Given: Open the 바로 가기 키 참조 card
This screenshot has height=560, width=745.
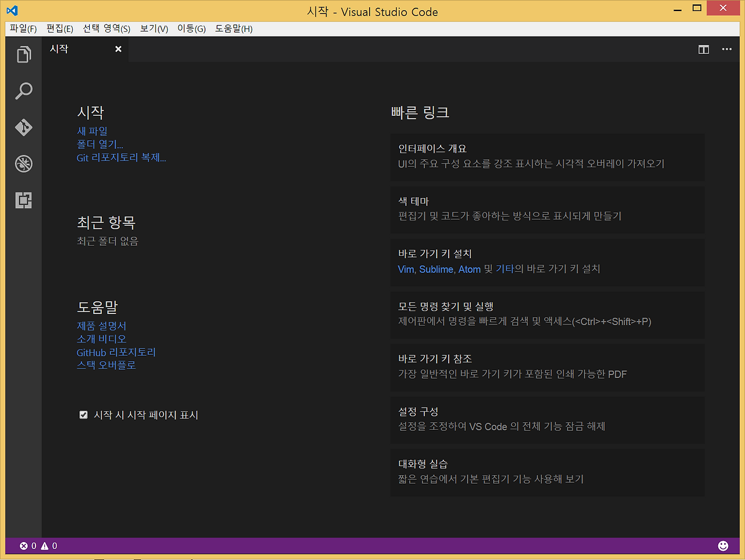Looking at the screenshot, I should point(547,367).
